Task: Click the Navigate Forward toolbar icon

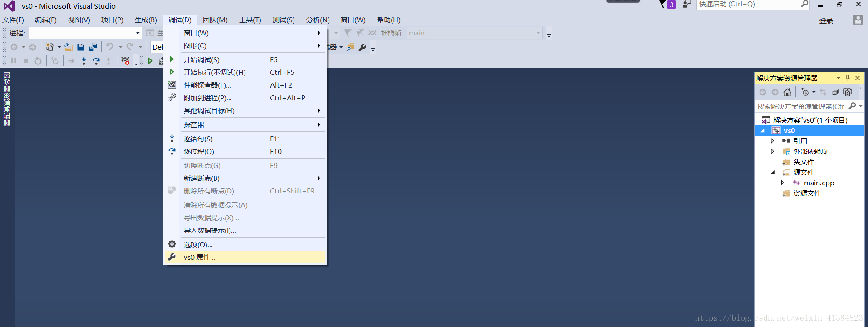Action: (33, 47)
